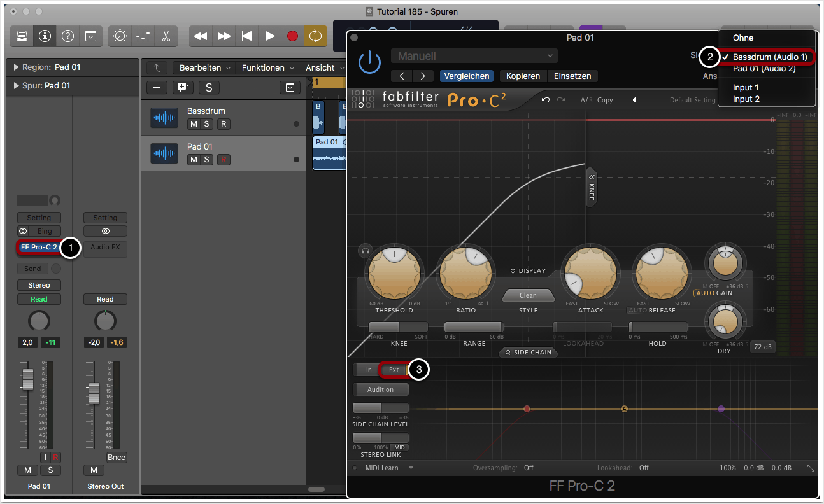Toggle the yellow Cycle loop button
824x504 pixels.
315,36
